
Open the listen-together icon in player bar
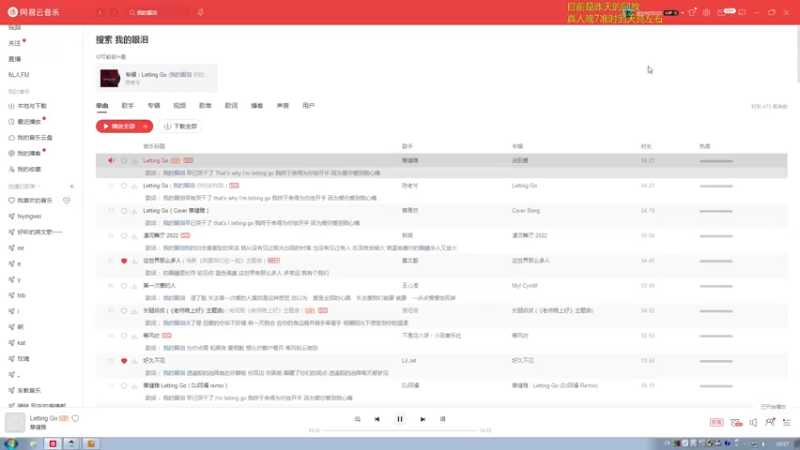pyautogui.click(x=770, y=422)
